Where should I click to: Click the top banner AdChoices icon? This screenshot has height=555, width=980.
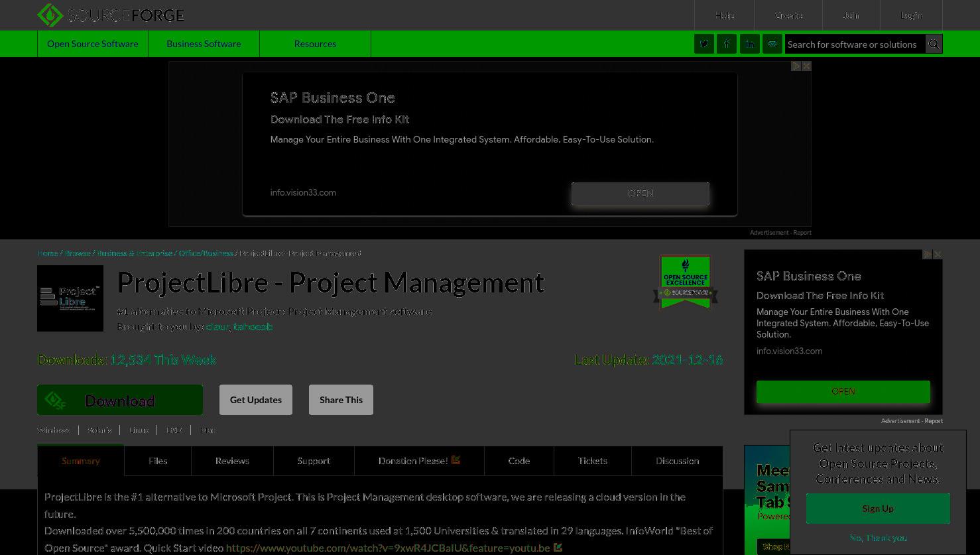pyautogui.click(x=796, y=66)
